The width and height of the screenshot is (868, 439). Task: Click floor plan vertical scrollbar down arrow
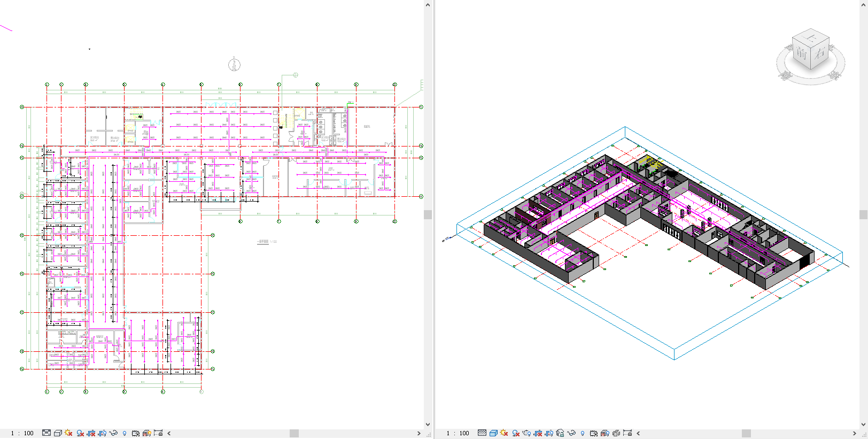(428, 425)
